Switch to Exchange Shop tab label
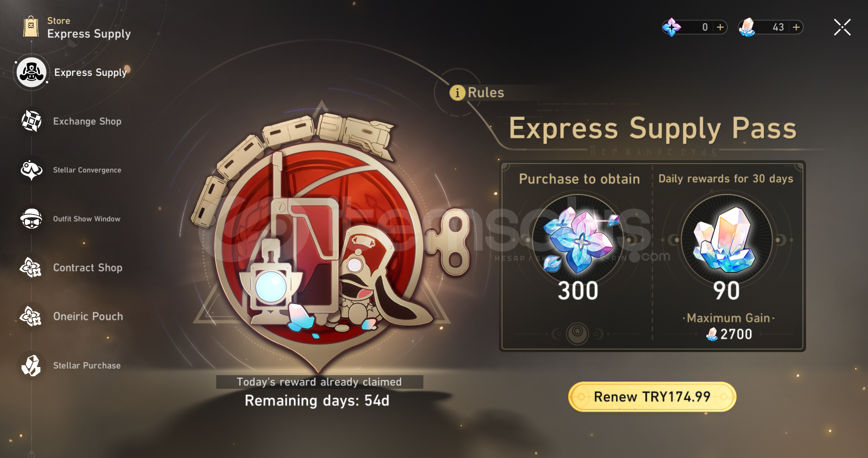868x458 pixels. click(x=87, y=121)
